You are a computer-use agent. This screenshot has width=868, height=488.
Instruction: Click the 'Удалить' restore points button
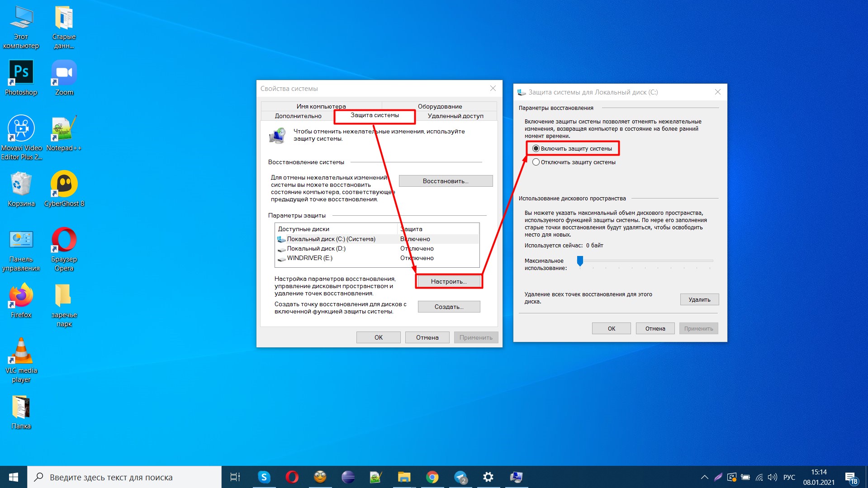coord(699,299)
